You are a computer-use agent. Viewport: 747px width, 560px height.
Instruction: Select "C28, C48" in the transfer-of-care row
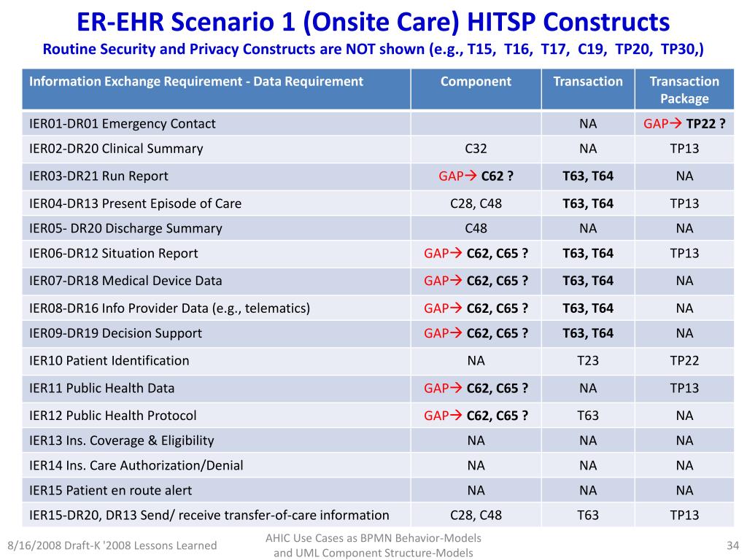(476, 516)
